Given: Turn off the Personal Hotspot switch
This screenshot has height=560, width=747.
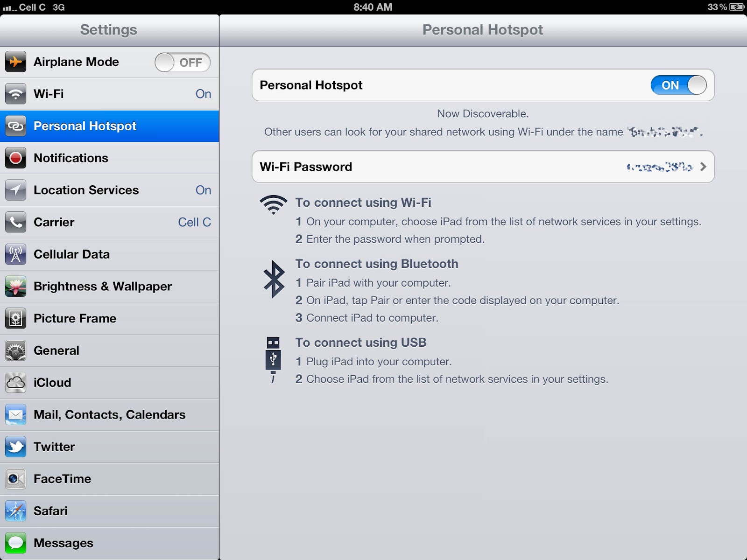Looking at the screenshot, I should point(679,85).
